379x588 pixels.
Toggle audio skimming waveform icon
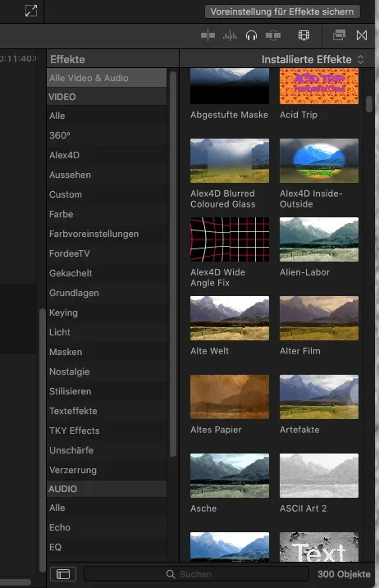point(230,35)
